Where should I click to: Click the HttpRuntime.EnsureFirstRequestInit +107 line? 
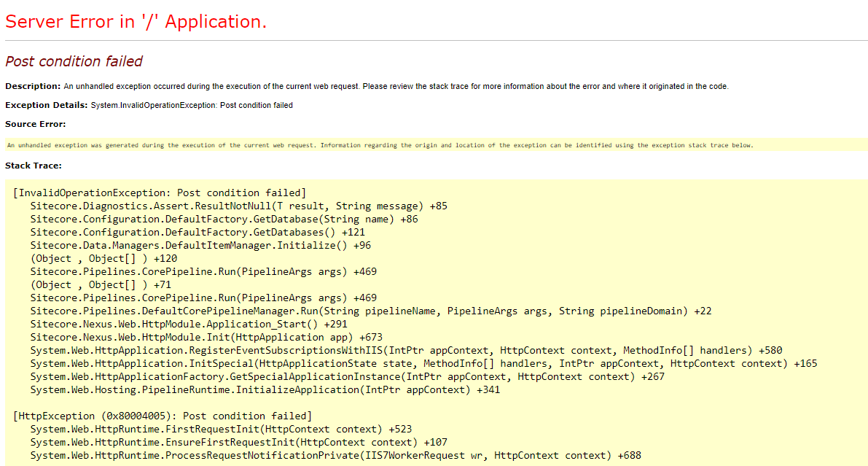tap(238, 442)
